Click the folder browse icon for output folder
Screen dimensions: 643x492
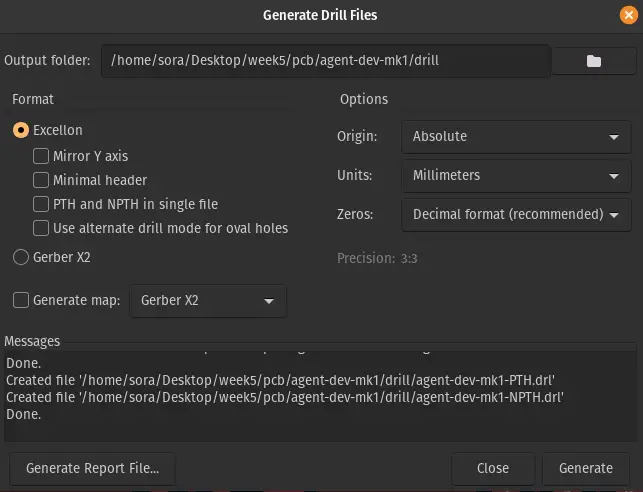point(593,61)
